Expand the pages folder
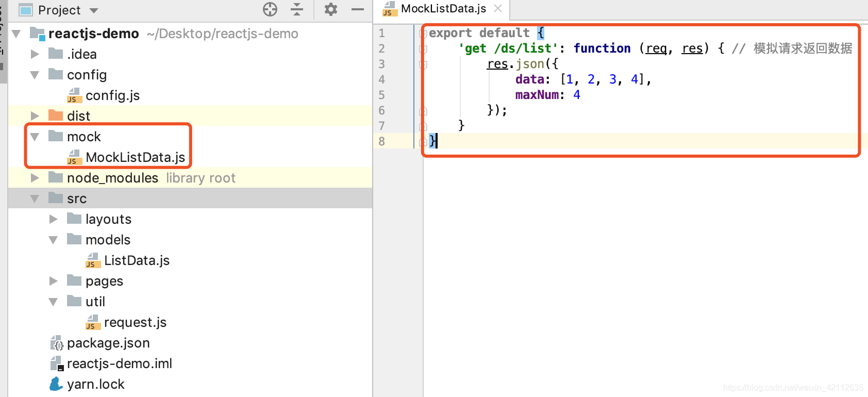 point(54,281)
